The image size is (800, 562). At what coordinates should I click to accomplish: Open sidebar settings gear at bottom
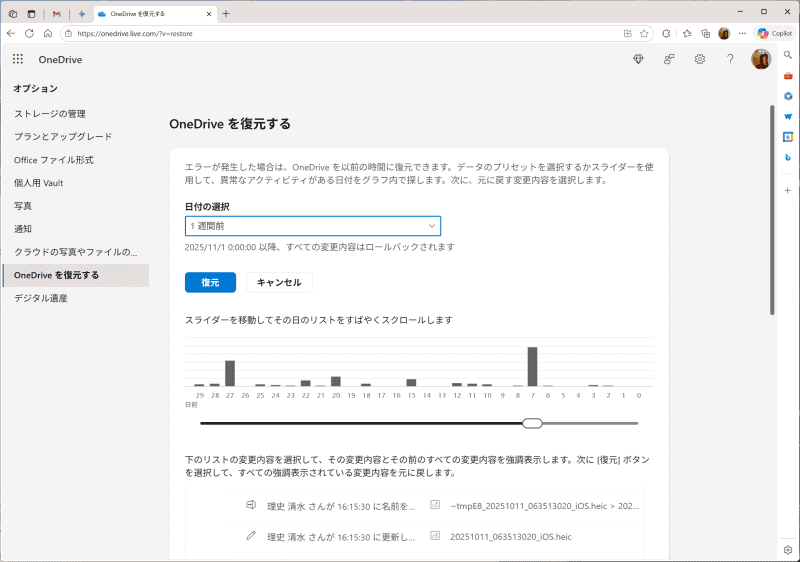[788, 550]
